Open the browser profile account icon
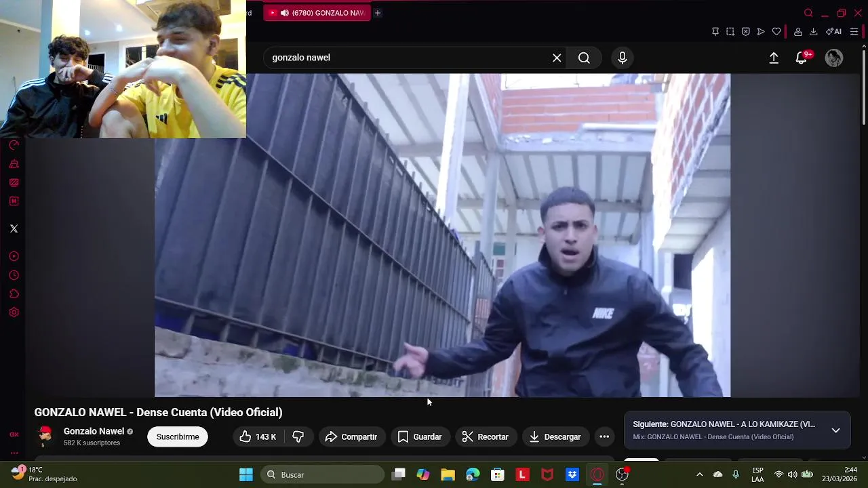The width and height of the screenshot is (868, 488). coord(798,32)
